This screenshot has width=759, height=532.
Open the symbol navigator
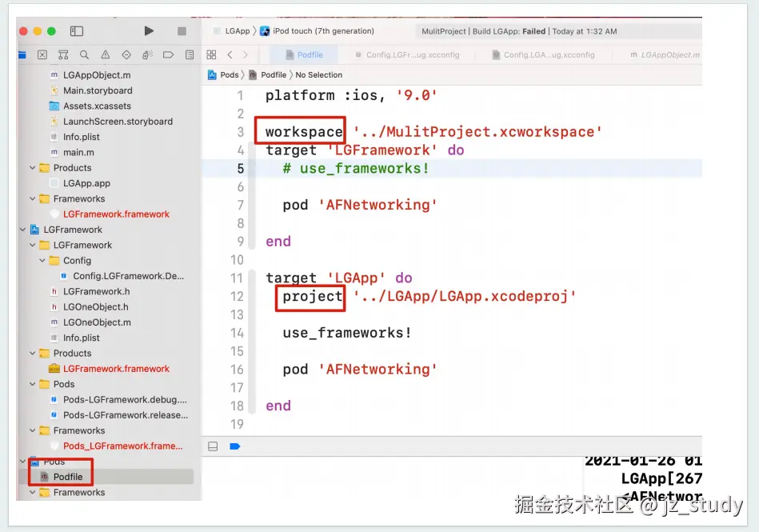(x=63, y=54)
